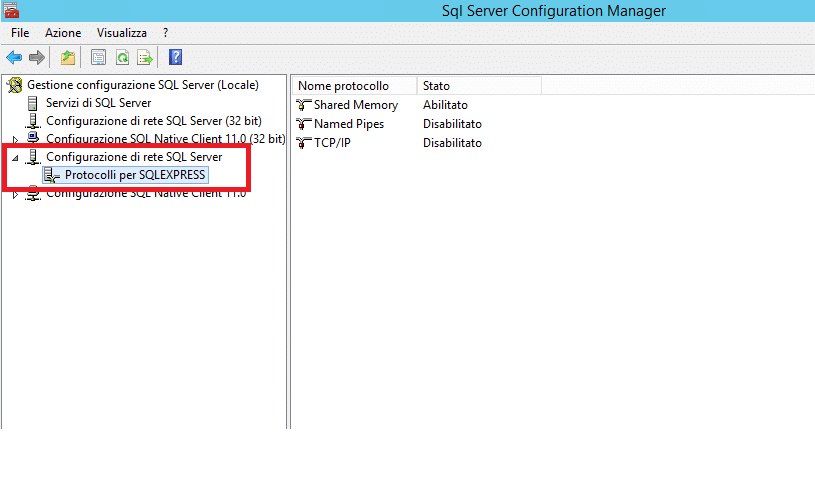The height and width of the screenshot is (481, 815).
Task: Select Configurazione di rete SQL Server (32 bit)
Action: (x=154, y=121)
